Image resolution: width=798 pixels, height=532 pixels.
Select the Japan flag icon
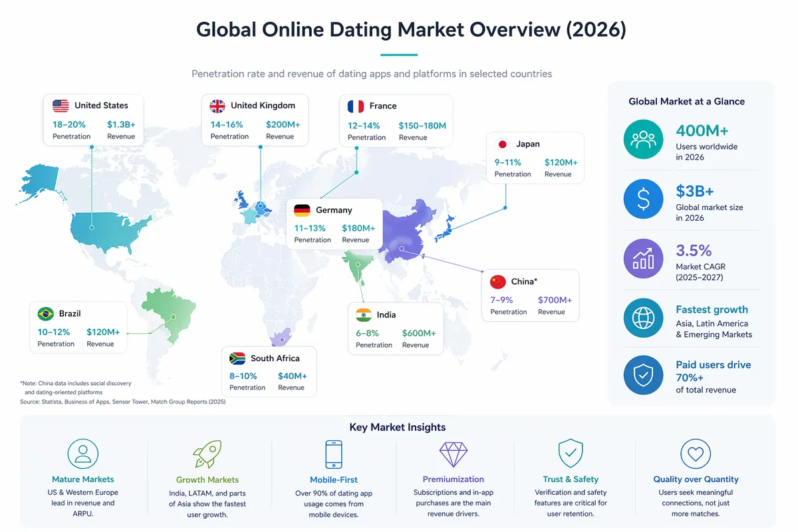[x=503, y=144]
